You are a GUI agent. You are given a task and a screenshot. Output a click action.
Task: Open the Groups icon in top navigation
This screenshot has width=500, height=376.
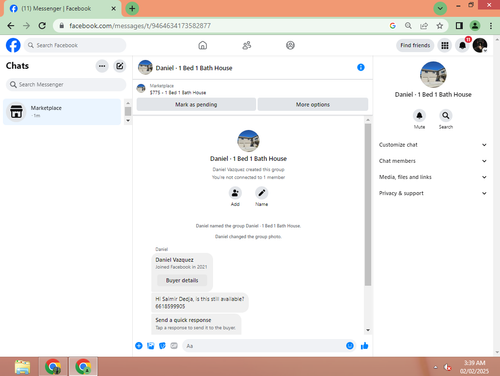[290, 45]
